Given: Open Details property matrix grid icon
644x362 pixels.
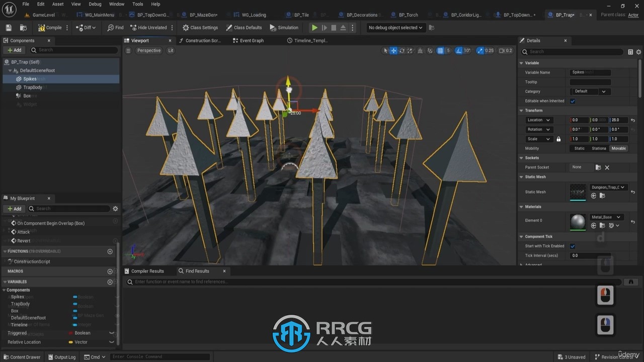Looking at the screenshot, I should click(x=630, y=52).
